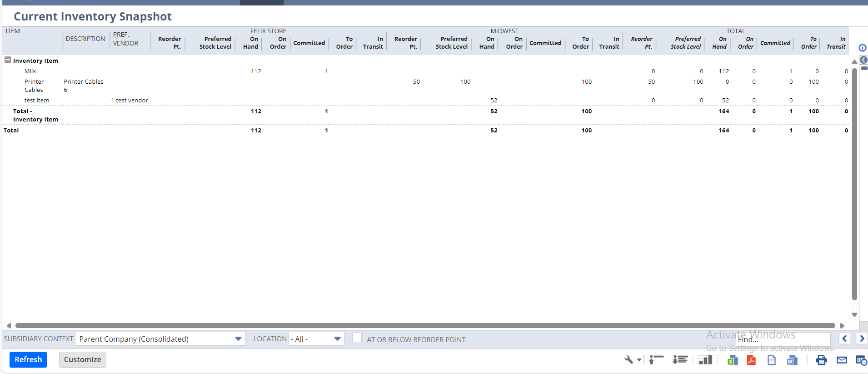Enable At Or Below Reorder Point checkbox
Screen dimensions: 868x374
click(x=357, y=338)
